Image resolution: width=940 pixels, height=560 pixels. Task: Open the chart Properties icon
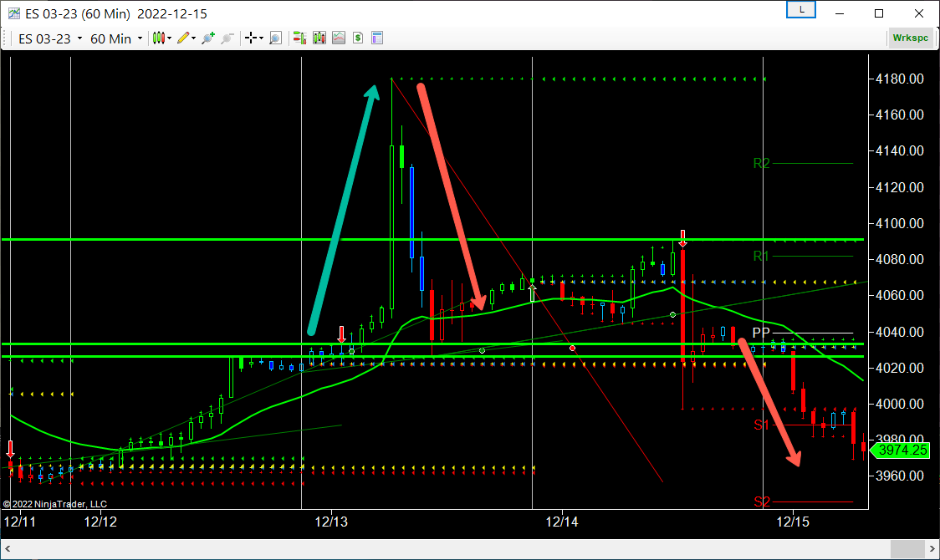(377, 38)
